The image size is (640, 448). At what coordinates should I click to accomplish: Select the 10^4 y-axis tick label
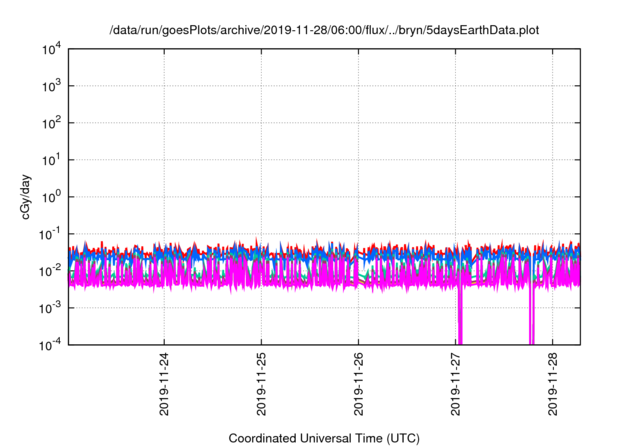coord(50,49)
